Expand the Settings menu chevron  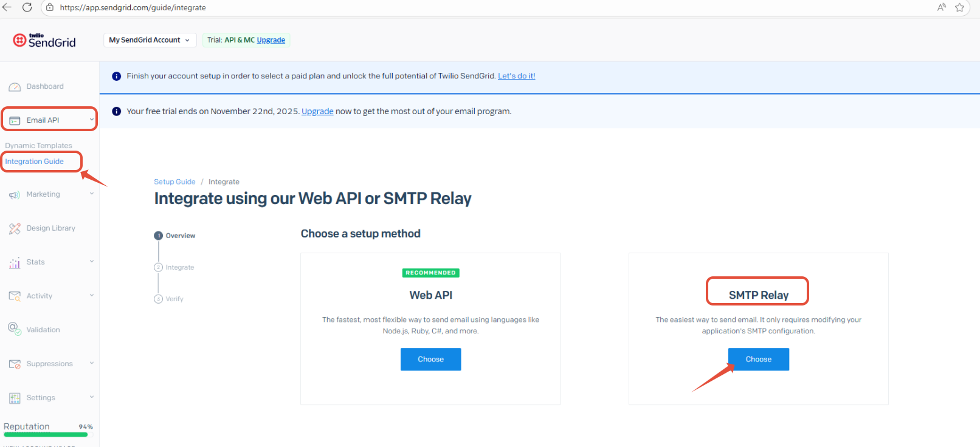[92, 397]
